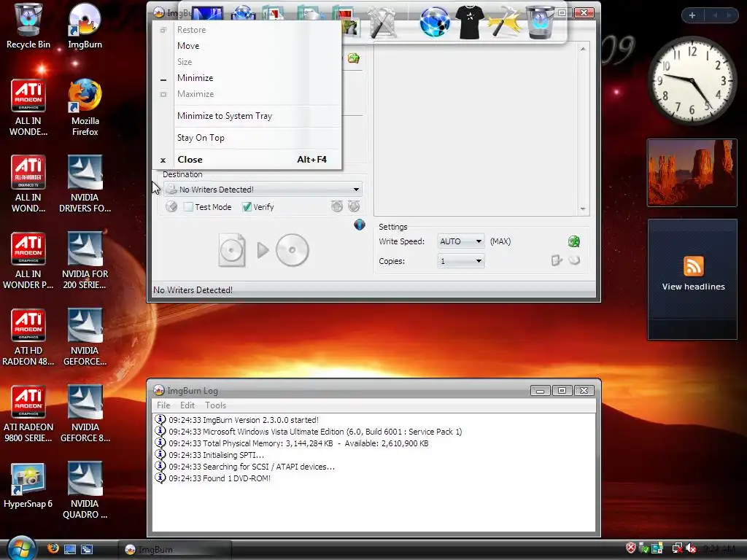Click the muted volume tray icon
This screenshot has width=747, height=560.
[691, 548]
